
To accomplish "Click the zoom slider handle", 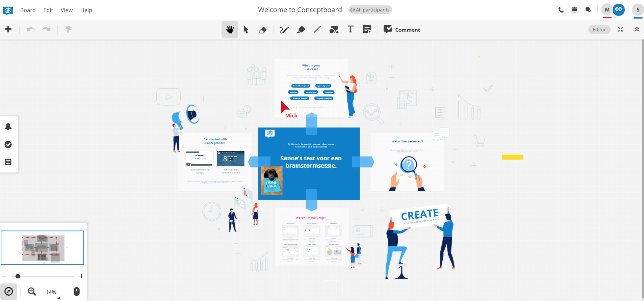I will click(18, 276).
